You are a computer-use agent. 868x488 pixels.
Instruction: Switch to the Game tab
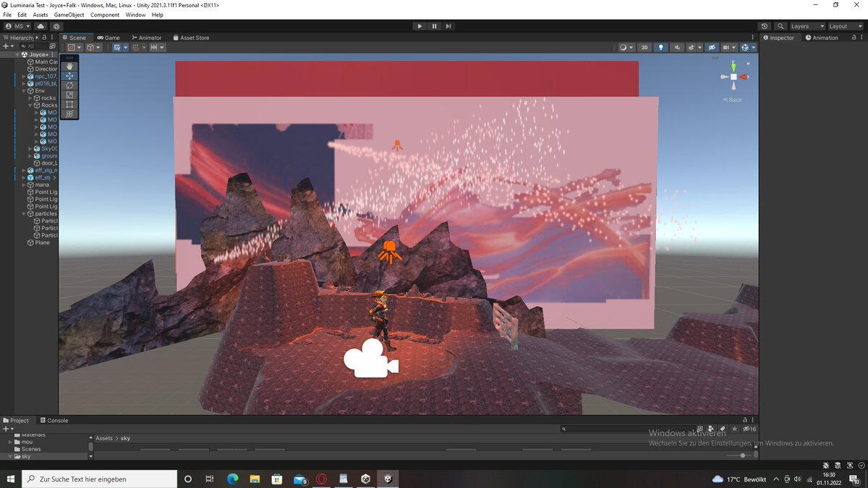pos(109,38)
